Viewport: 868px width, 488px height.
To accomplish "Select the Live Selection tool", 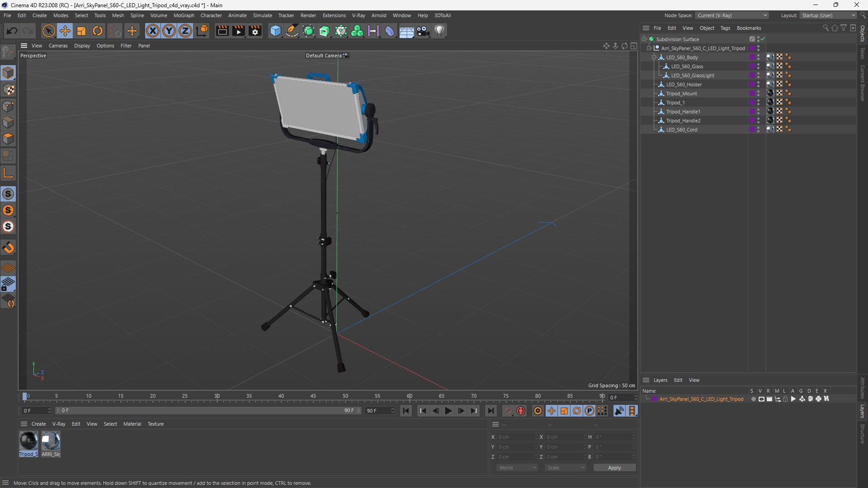I will 48,31.
